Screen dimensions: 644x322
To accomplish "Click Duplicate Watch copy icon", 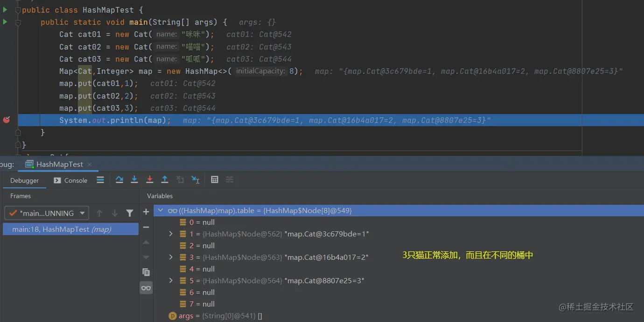I will 146,272.
